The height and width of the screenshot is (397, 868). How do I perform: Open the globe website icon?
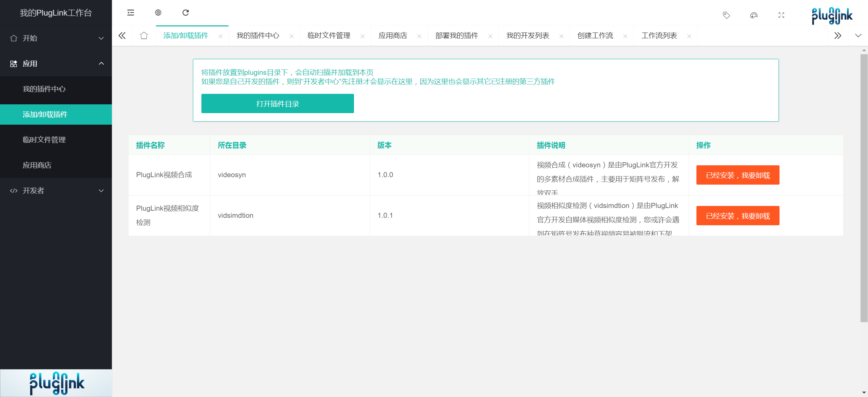click(x=158, y=13)
